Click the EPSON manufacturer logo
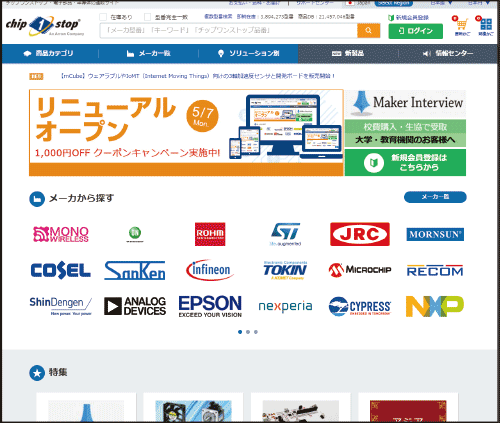500x423 pixels. 210,306
